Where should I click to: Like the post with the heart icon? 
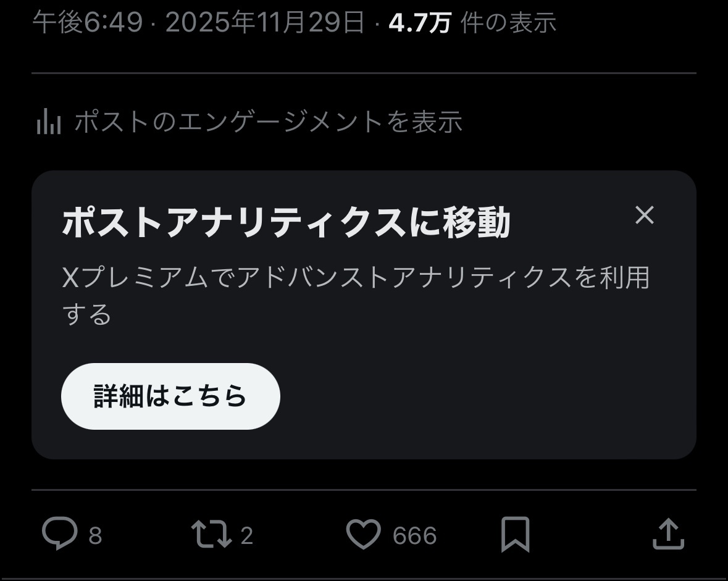[364, 534]
